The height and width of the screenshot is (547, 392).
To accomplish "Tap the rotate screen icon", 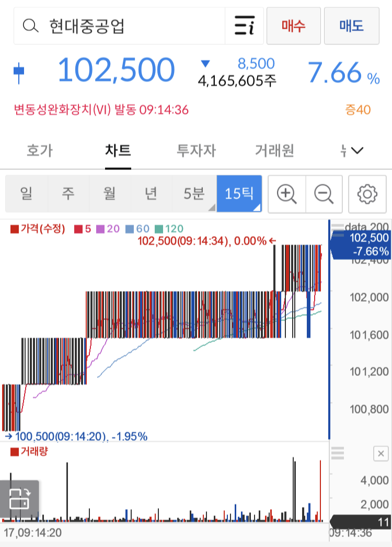I will pyautogui.click(x=19, y=499).
